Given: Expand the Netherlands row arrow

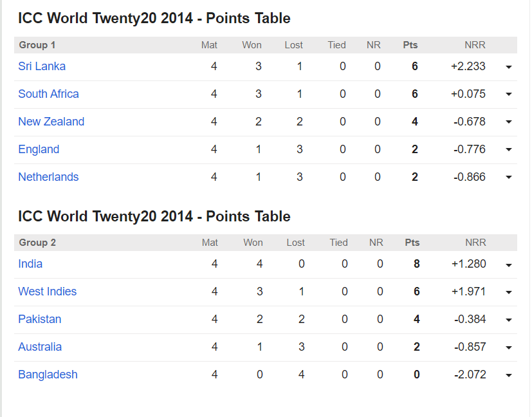Looking at the screenshot, I should [x=508, y=178].
